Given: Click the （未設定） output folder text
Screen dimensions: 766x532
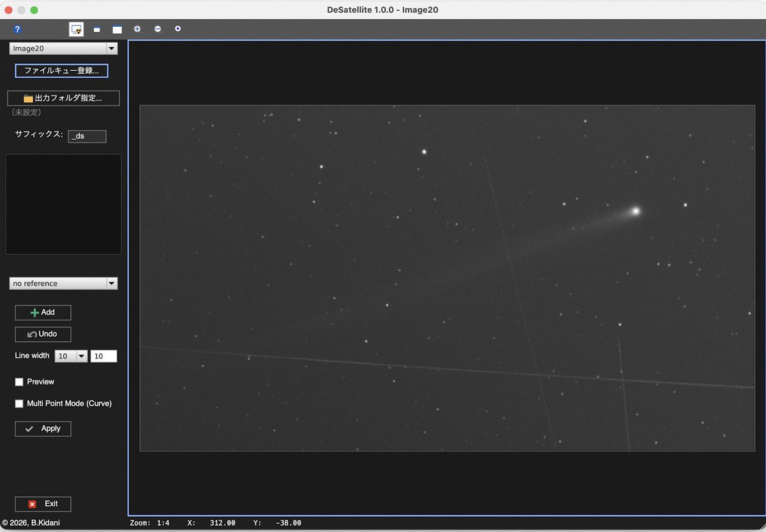Looking at the screenshot, I should pyautogui.click(x=27, y=112).
